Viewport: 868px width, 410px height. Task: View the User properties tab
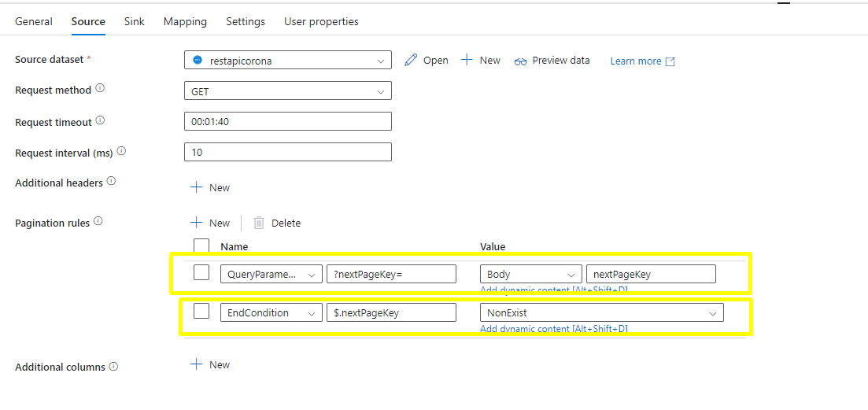click(x=321, y=21)
